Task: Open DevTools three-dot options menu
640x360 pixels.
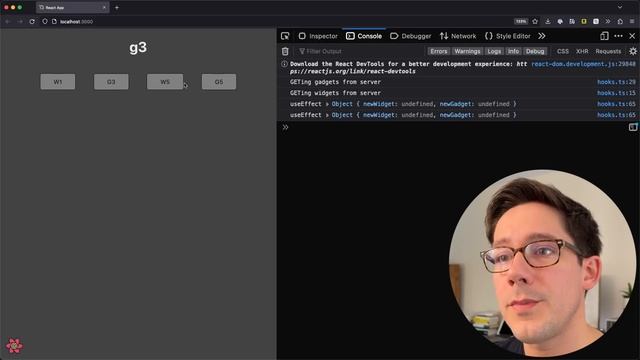Action: (x=618, y=36)
